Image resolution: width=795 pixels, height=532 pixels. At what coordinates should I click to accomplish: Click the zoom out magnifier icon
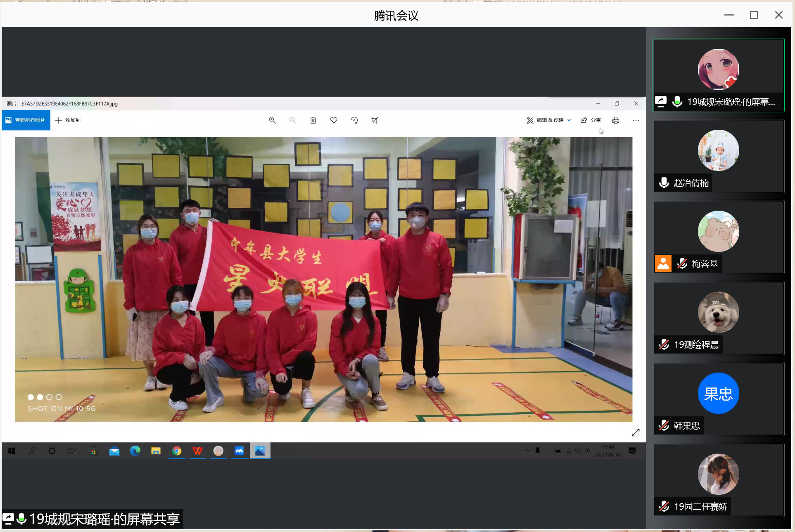pos(293,120)
